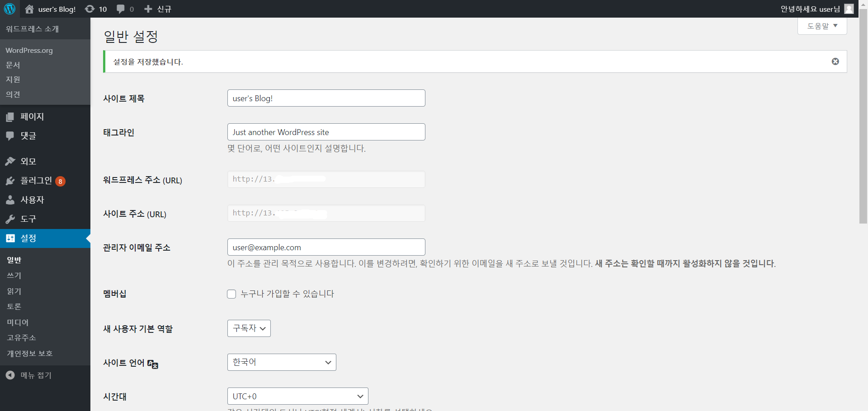Click the 관리자 이메일 주소 input field
Viewport: 868px width, 411px height.
[326, 247]
